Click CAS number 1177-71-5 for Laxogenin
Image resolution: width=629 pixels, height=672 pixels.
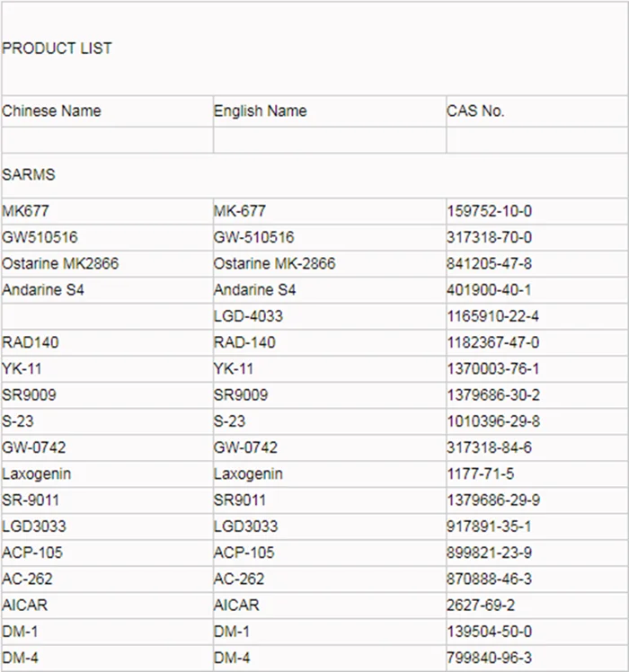[x=483, y=473]
